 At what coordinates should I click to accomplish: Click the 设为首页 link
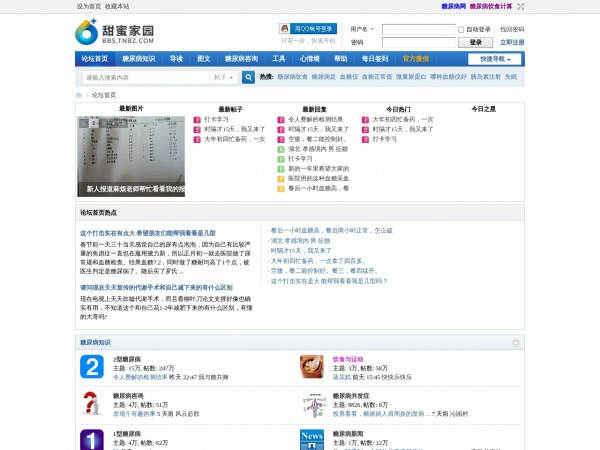click(x=89, y=7)
